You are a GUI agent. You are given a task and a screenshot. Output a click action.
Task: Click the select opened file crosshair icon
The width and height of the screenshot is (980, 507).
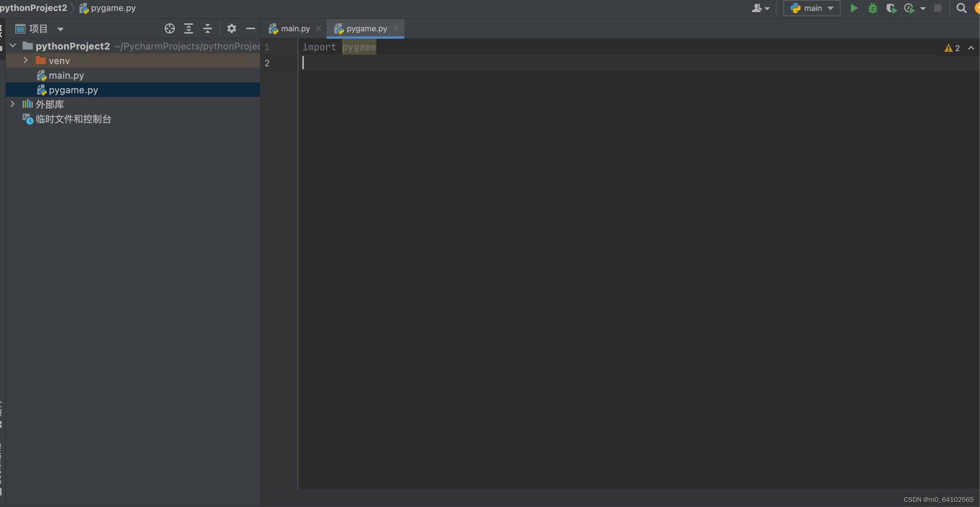tap(170, 29)
